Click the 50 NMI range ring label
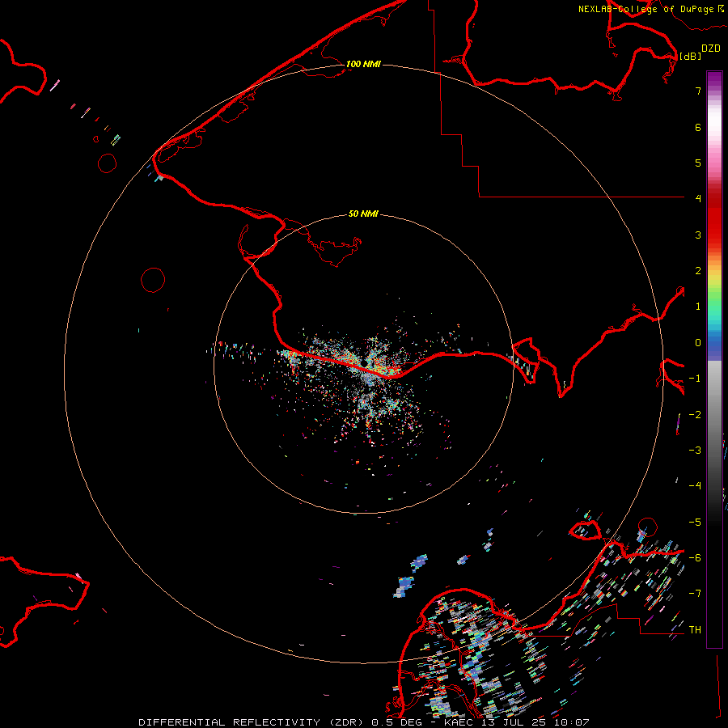This screenshot has height=728, width=728. 363,214
